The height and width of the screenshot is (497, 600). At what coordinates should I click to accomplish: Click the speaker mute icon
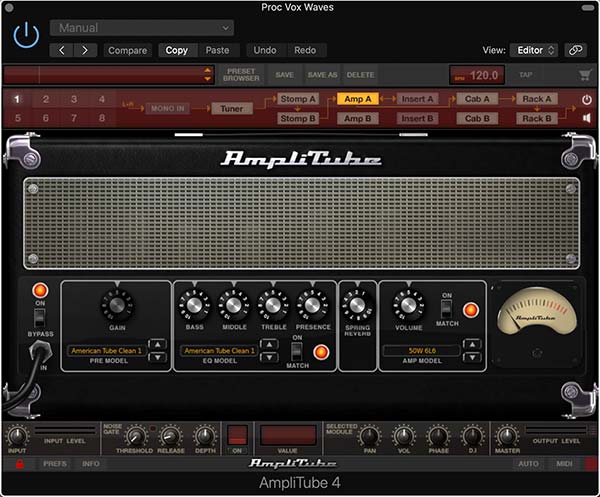pos(587,118)
